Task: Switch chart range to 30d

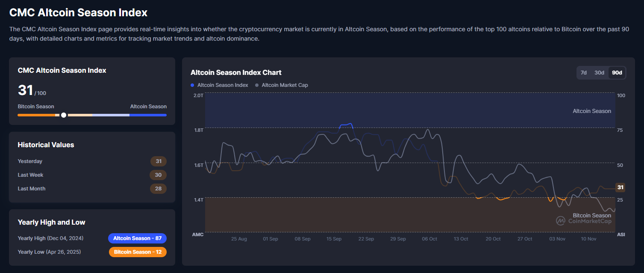Action: tap(599, 73)
